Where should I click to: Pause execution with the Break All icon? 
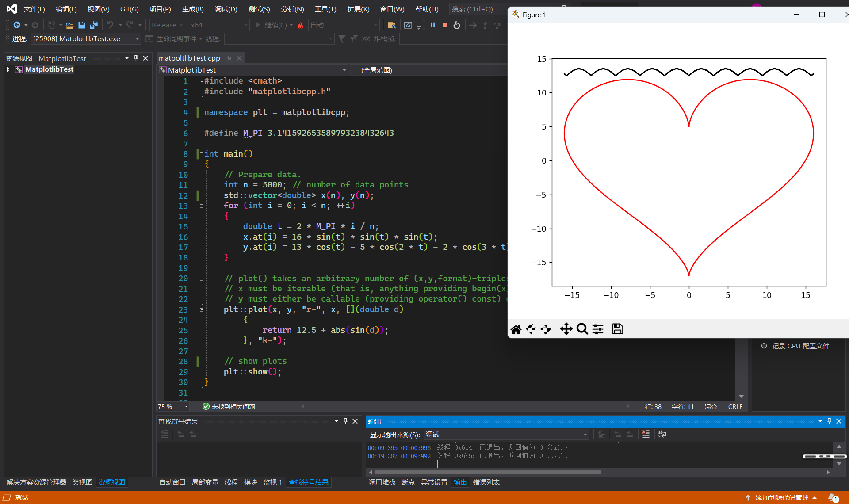[433, 25]
